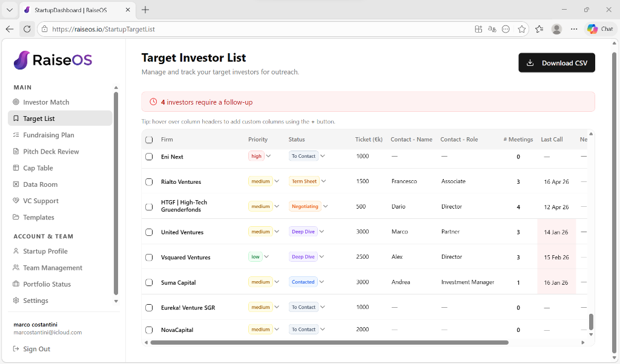Check the Vsquared Ventures row checkbox
620x364 pixels.
coord(149,258)
